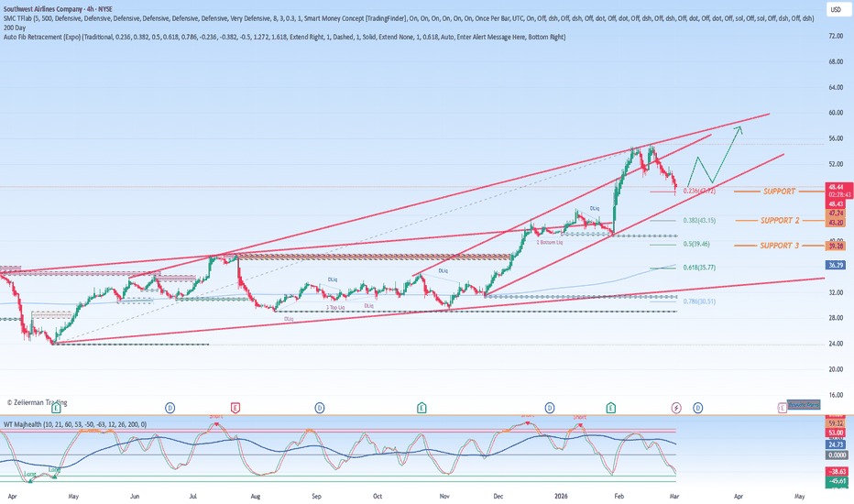This screenshot has height=504, width=854.
Task: Click the 24.00 price axis label
Action: [836, 344]
